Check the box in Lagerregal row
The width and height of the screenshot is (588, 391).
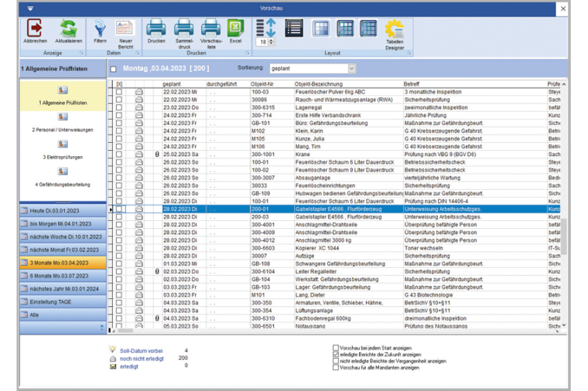tap(119, 107)
